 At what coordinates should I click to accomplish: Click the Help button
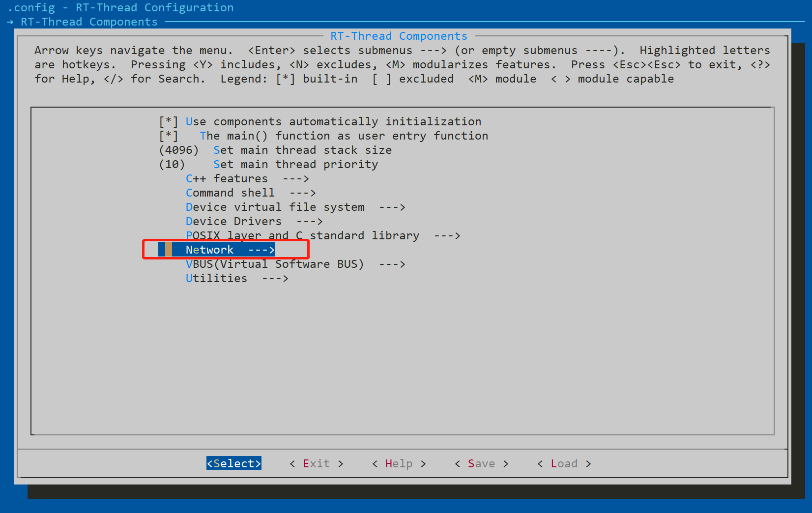[399, 463]
